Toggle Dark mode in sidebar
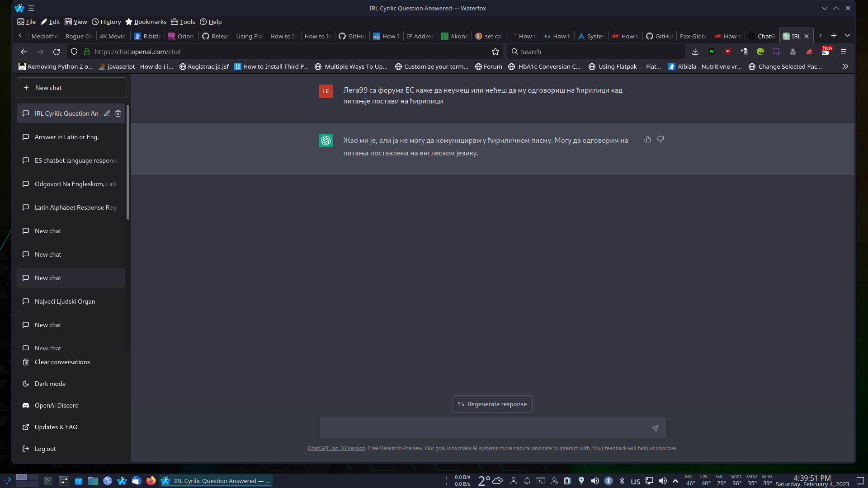 click(x=50, y=384)
